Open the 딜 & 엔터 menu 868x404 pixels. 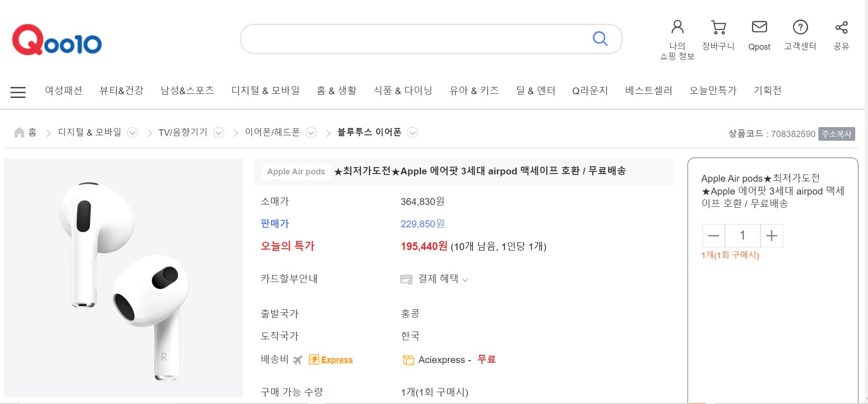pyautogui.click(x=535, y=91)
